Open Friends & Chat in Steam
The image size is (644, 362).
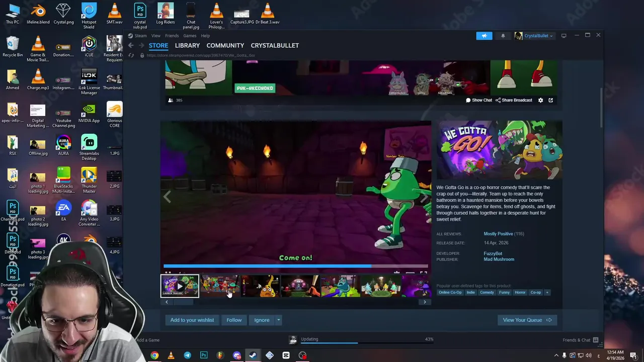click(580, 340)
